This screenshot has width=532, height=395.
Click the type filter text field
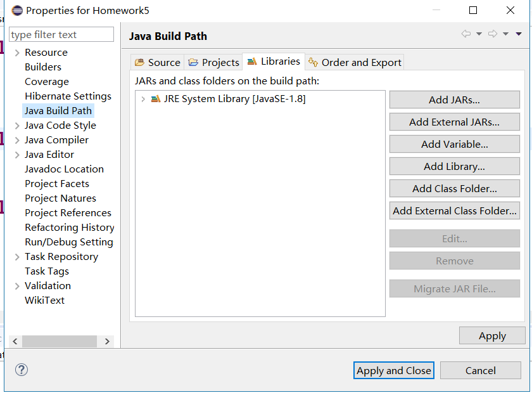[61, 35]
